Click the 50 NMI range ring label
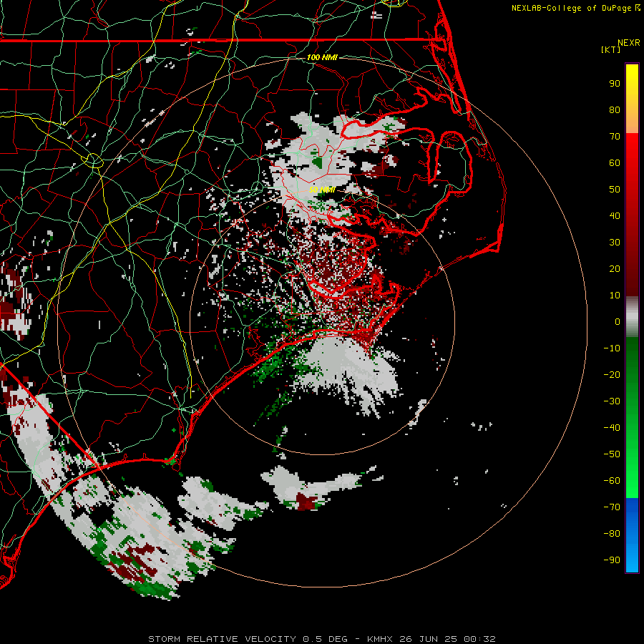Image resolution: width=644 pixels, height=644 pixels. [322, 190]
